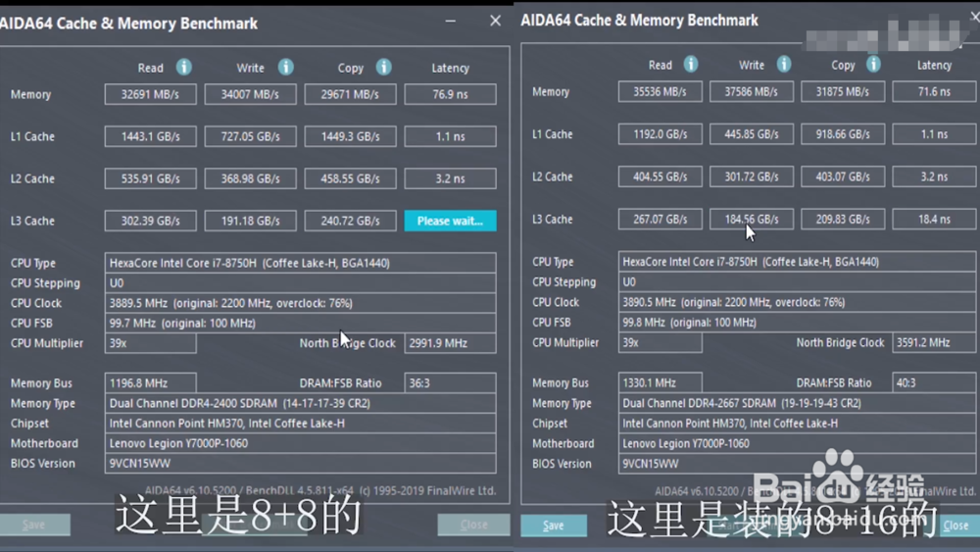Click L2 Cache Copy 458.55 GB/s value
This screenshot has height=552, width=980.
(x=350, y=178)
